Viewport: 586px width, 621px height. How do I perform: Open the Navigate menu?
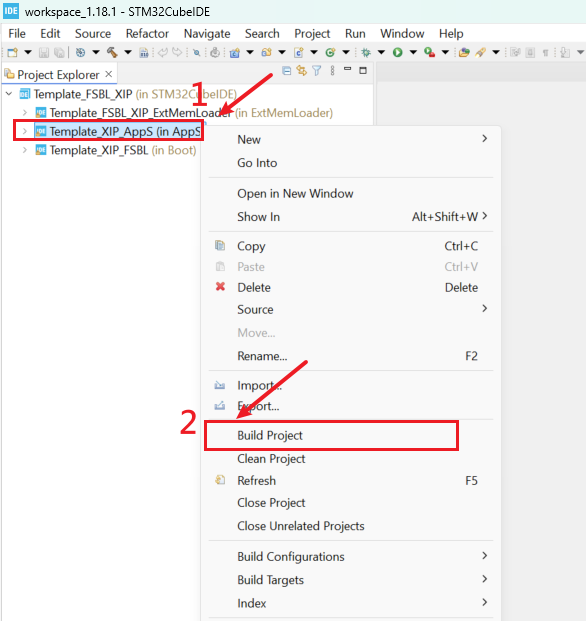coord(207,34)
